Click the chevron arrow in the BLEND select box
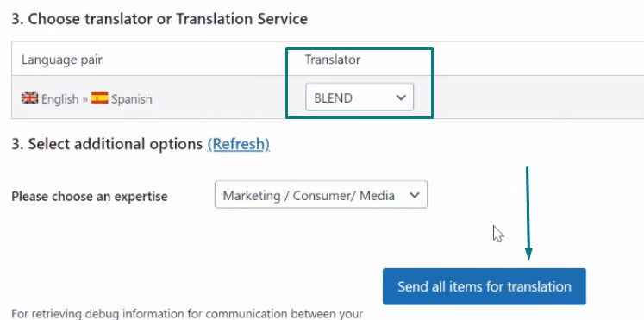This screenshot has width=644, height=320. tap(400, 97)
